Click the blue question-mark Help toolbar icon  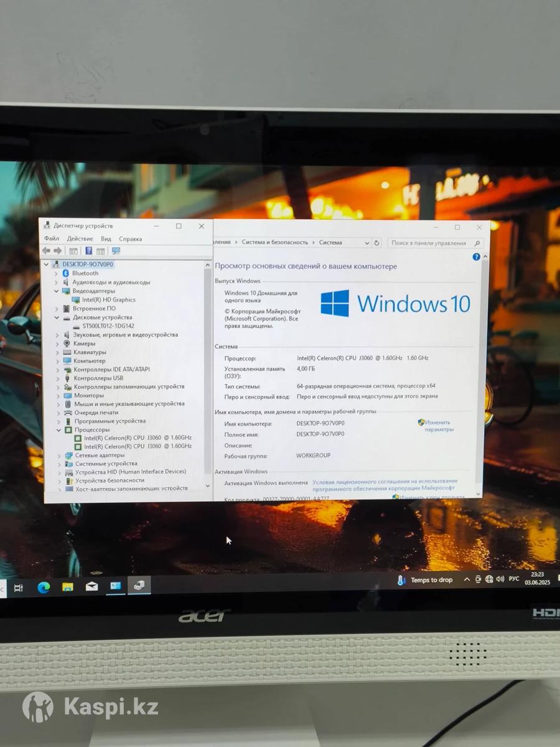point(88,251)
